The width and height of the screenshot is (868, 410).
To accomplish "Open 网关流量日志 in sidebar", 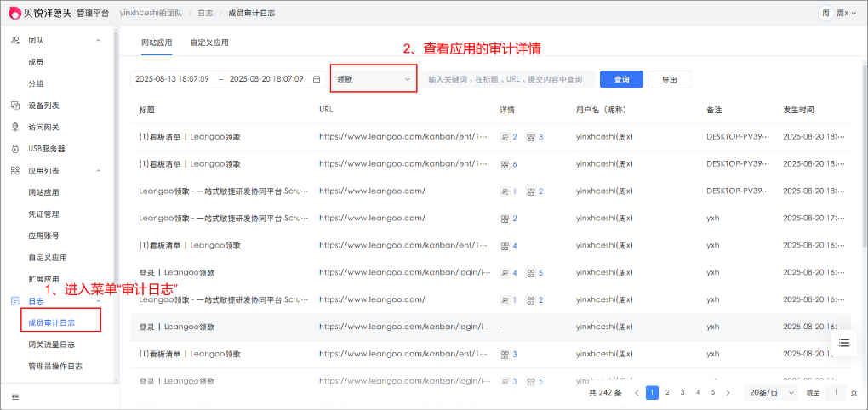I will (x=51, y=345).
